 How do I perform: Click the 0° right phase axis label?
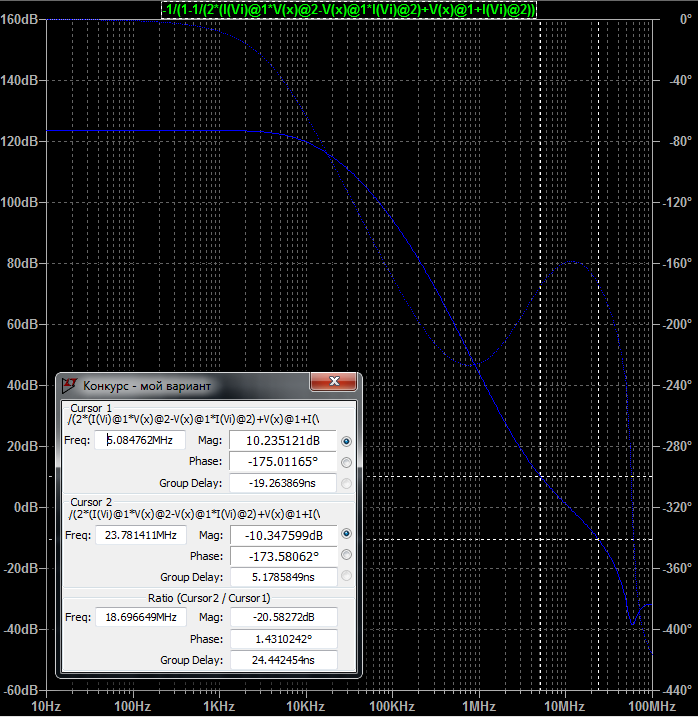685,19
